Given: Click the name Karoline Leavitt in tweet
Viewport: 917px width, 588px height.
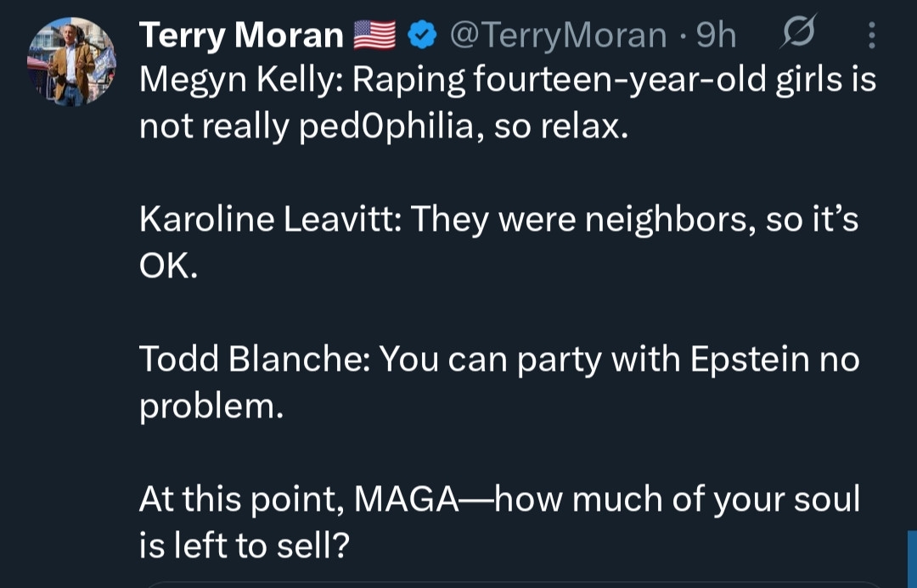Looking at the screenshot, I should 270,221.
